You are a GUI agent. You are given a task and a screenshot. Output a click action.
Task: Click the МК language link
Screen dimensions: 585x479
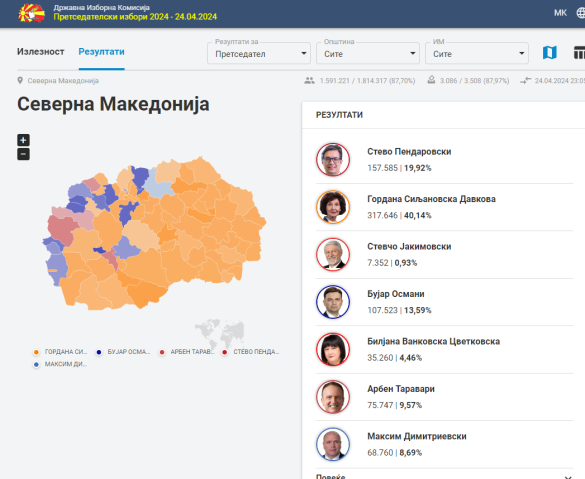click(560, 13)
